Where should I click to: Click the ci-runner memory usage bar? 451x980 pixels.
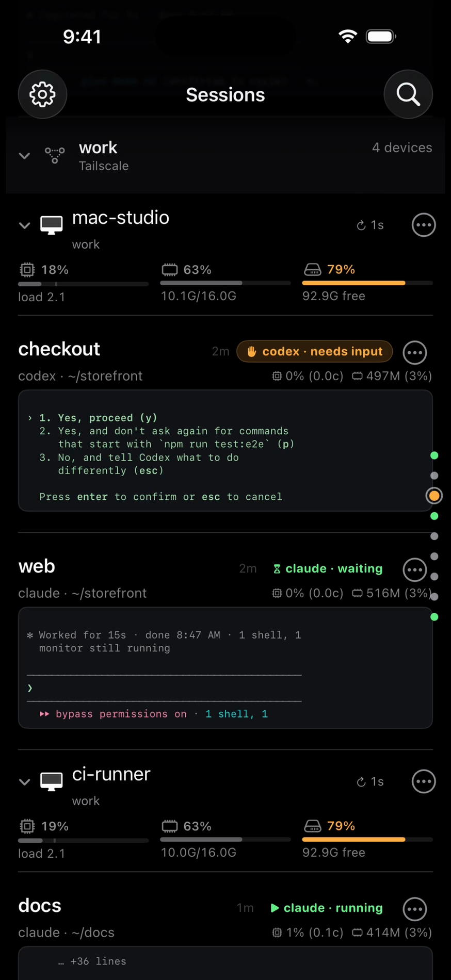[x=225, y=840]
